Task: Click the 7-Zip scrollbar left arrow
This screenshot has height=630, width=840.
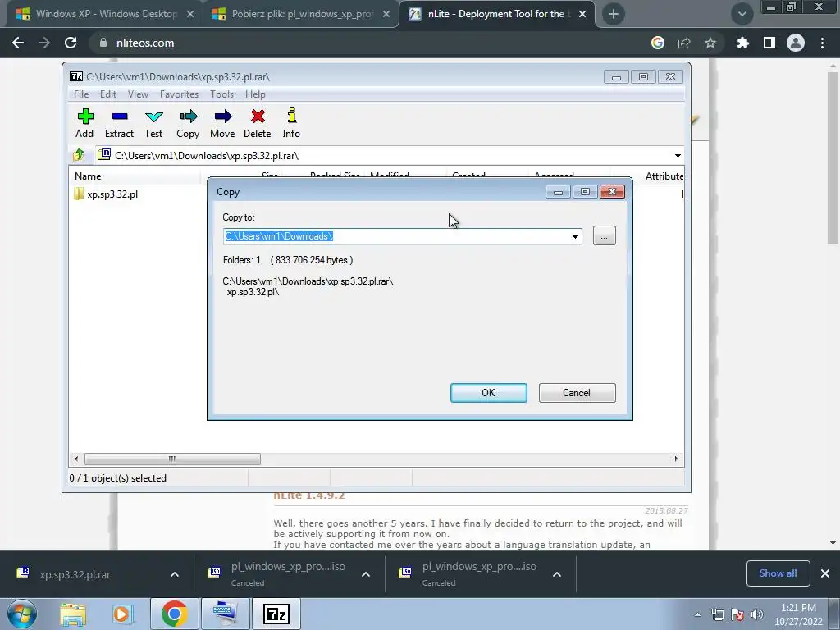Action: point(76,459)
